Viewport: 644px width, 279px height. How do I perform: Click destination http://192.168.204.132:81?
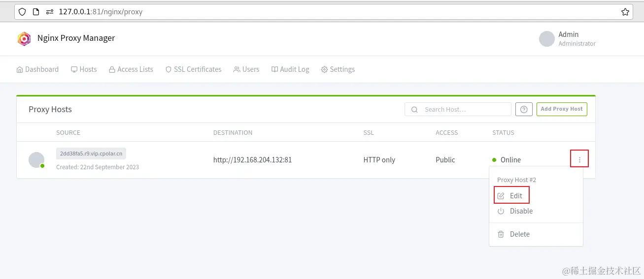click(252, 160)
